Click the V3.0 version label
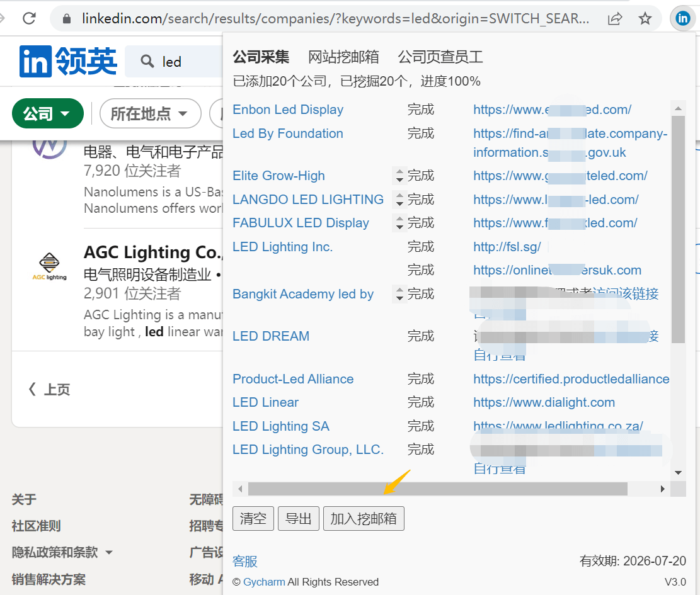Screen dimensions: 700x595 pos(675,582)
